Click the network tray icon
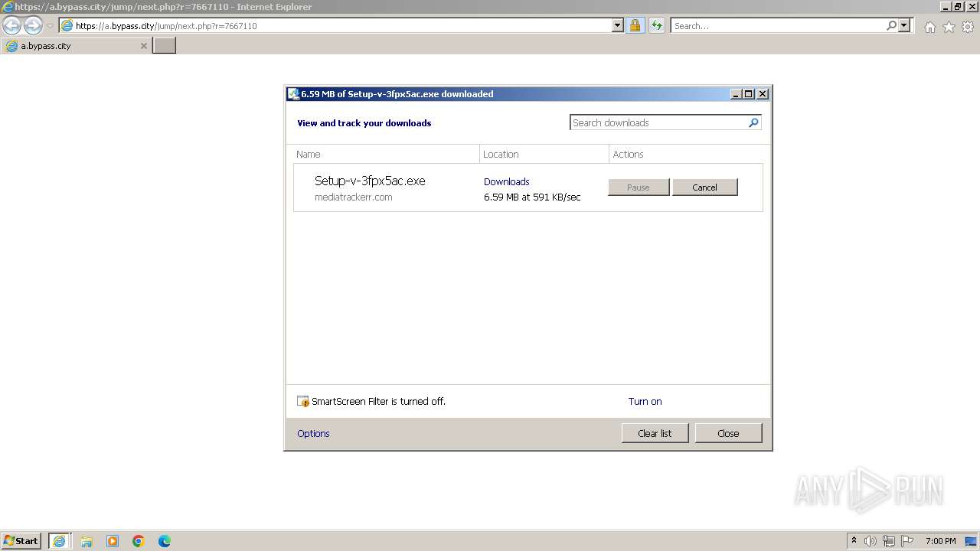Image resolution: width=980 pixels, height=551 pixels. tap(889, 541)
